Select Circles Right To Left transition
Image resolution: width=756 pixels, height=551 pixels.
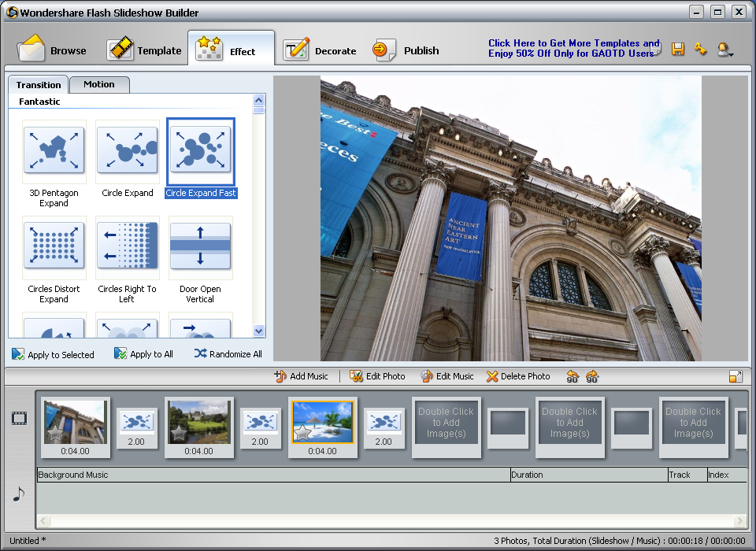pos(127,246)
